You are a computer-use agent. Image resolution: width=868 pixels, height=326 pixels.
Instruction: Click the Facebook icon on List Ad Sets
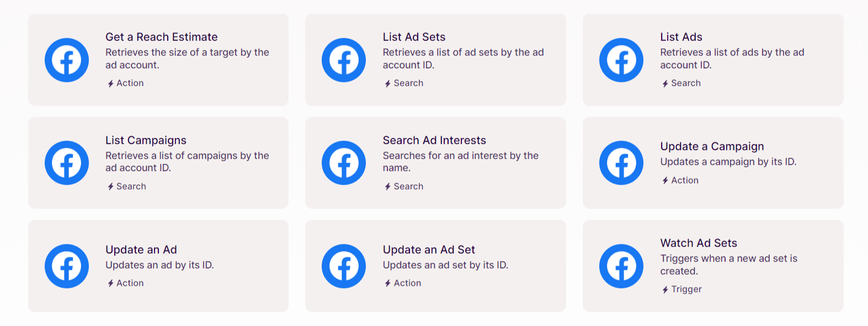click(344, 60)
